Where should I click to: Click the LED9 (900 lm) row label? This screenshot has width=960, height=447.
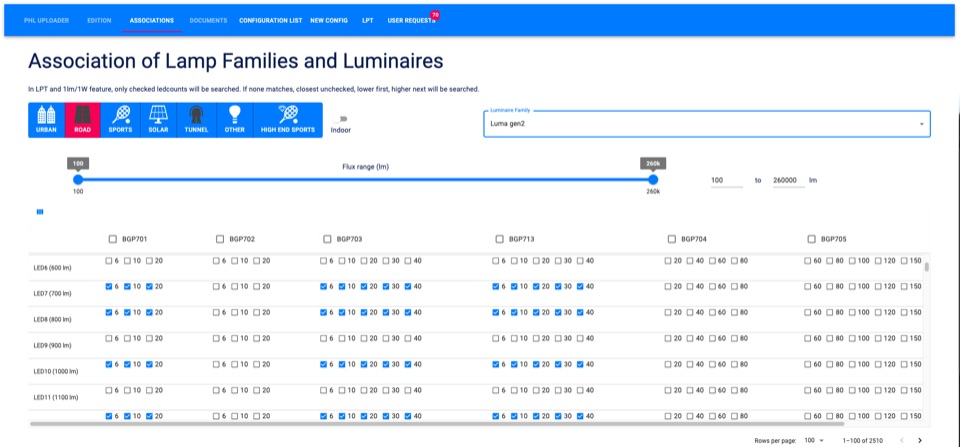[52, 345]
